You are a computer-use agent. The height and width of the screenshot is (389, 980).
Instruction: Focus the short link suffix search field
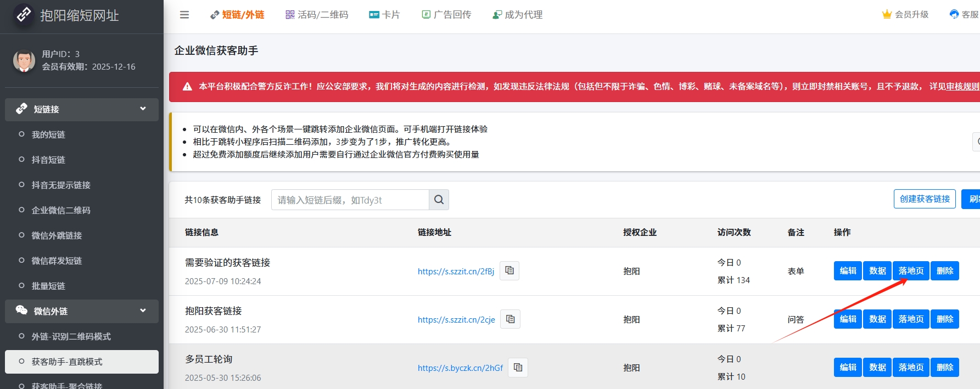point(350,200)
